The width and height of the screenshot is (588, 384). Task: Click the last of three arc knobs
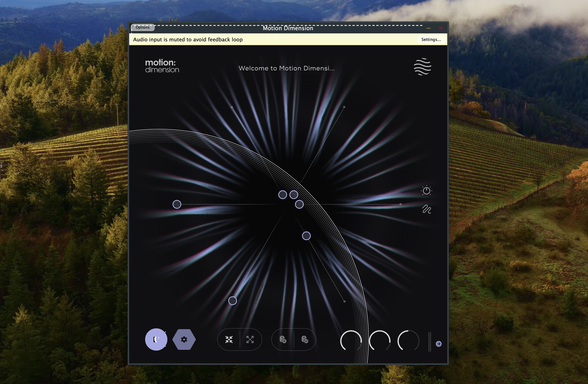click(x=408, y=341)
